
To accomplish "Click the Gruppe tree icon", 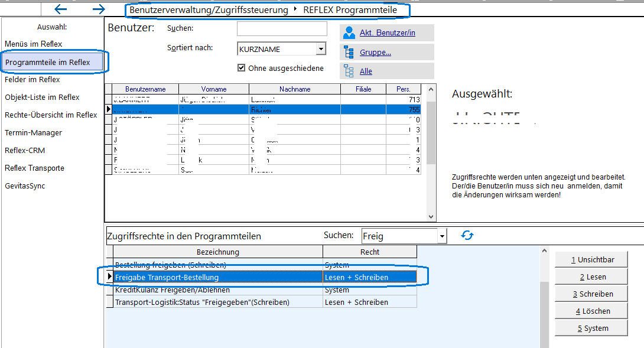I will tap(349, 52).
